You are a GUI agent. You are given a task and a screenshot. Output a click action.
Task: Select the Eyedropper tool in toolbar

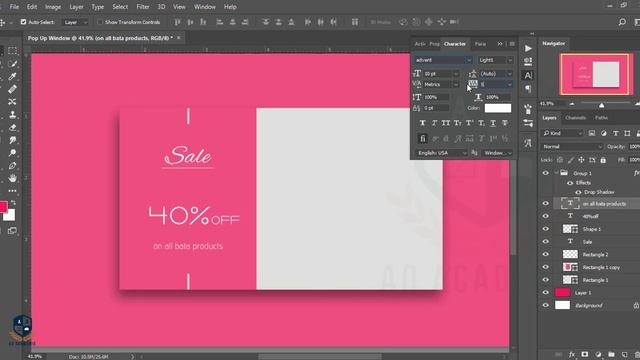pos(12,77)
